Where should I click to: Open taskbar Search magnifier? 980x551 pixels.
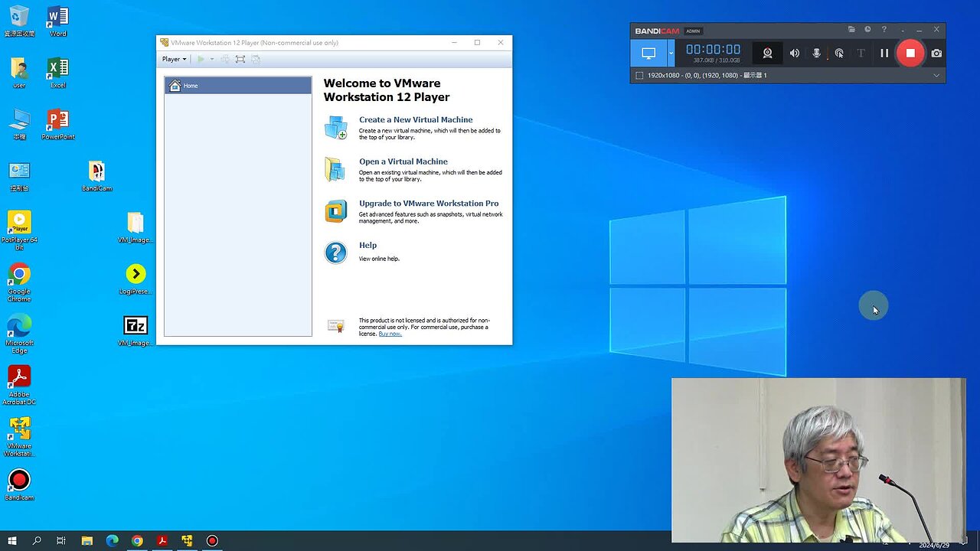pos(37,541)
